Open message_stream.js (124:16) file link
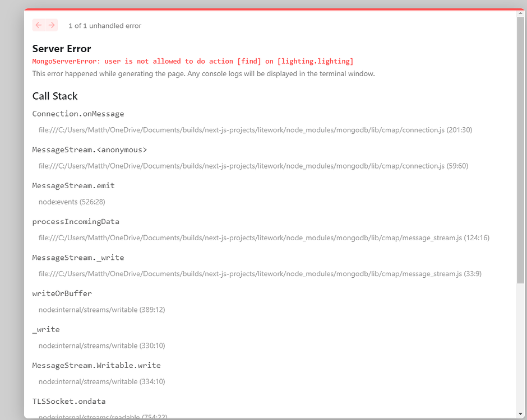The width and height of the screenshot is (527, 420). [263, 237]
